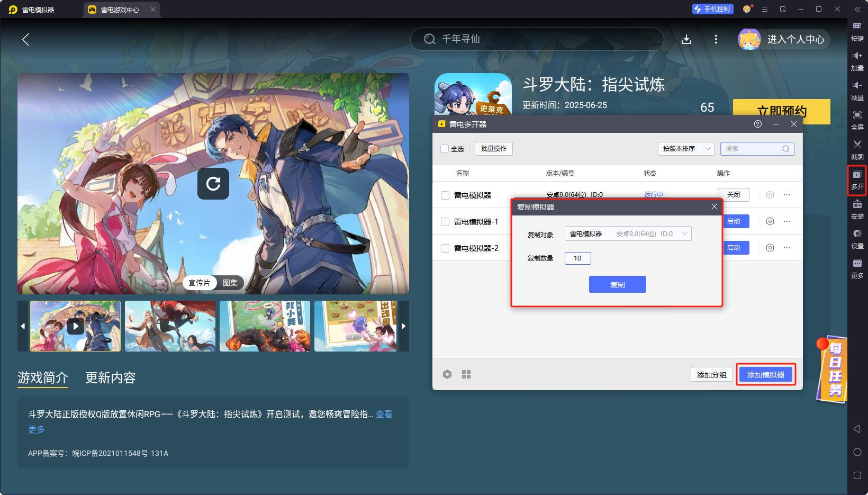Click the 斗罗大陆 game app icon

click(x=473, y=94)
